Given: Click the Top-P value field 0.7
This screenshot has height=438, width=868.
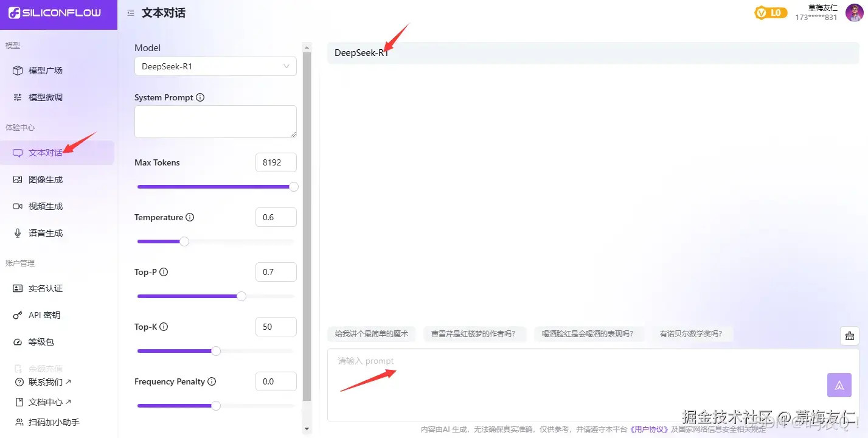Looking at the screenshot, I should [276, 272].
